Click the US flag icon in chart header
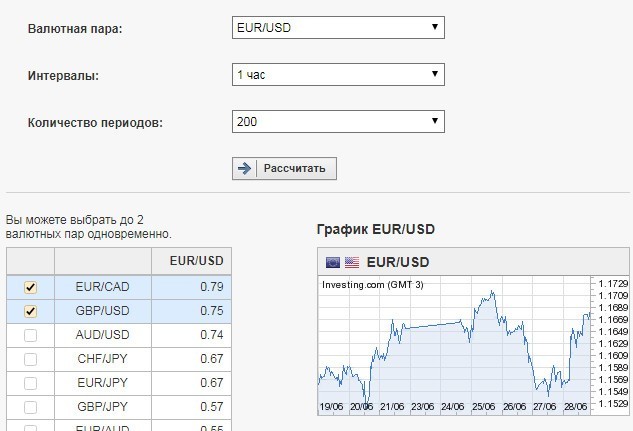Viewport: 633px width, 431px height. click(x=351, y=262)
